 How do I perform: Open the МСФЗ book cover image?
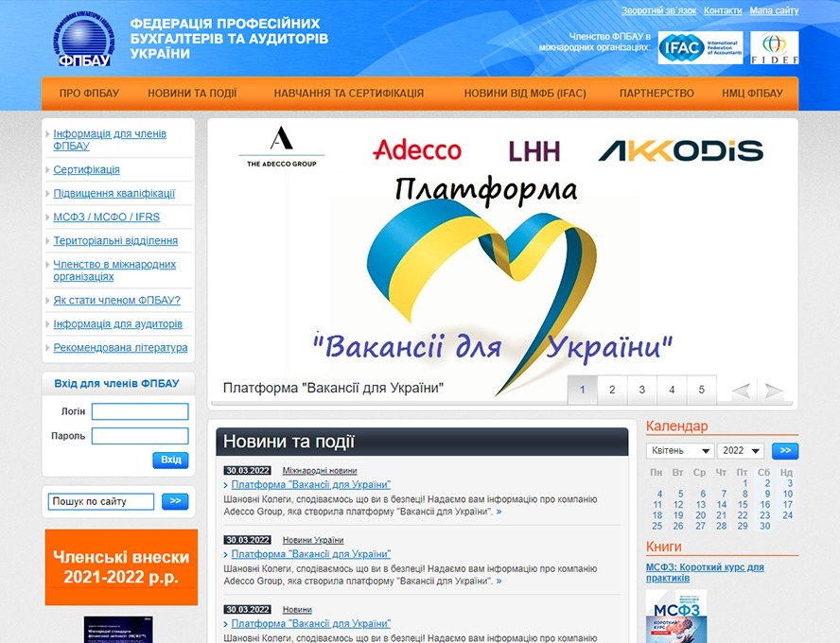click(x=676, y=617)
